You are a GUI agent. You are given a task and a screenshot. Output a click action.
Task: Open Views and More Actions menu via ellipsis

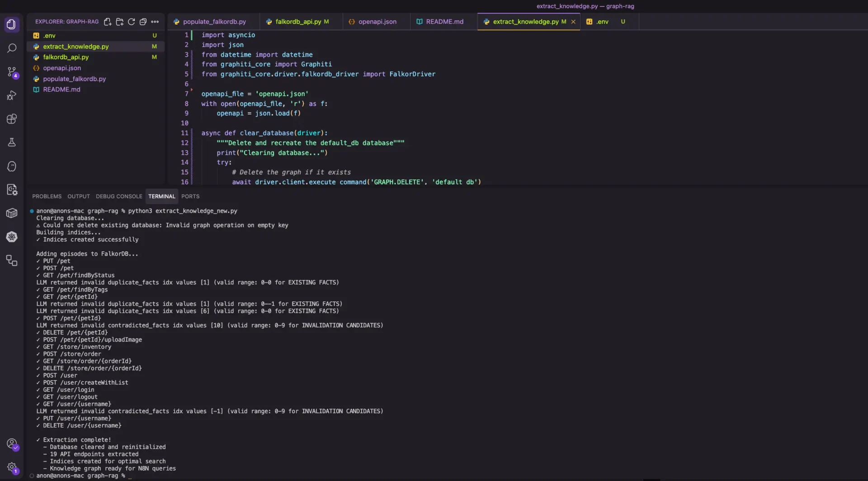pyautogui.click(x=155, y=21)
